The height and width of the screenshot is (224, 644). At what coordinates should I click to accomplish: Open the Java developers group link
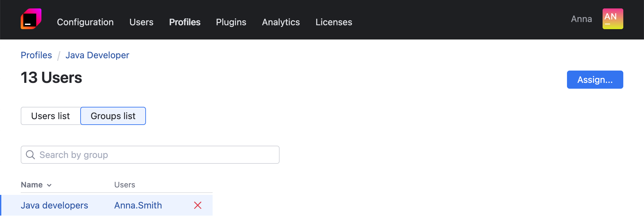click(54, 205)
